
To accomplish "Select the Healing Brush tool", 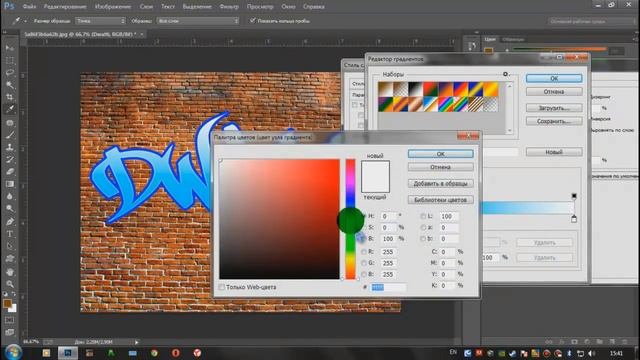I will tap(10, 122).
